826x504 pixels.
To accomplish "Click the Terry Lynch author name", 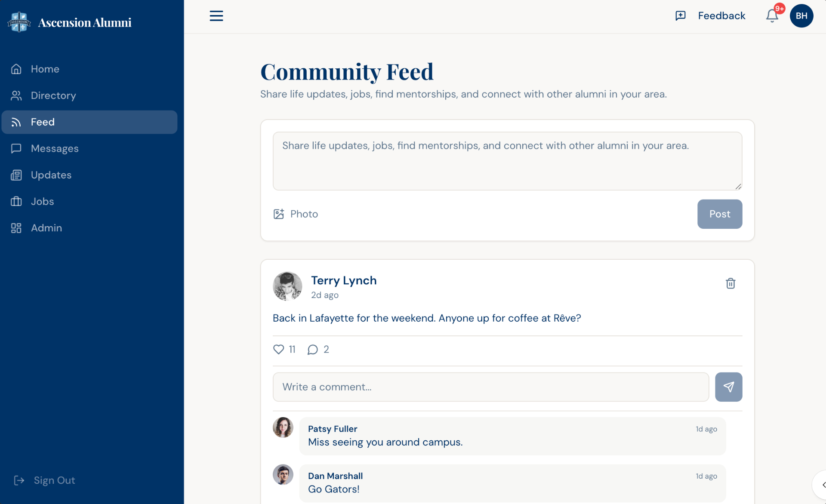I will coord(344,280).
